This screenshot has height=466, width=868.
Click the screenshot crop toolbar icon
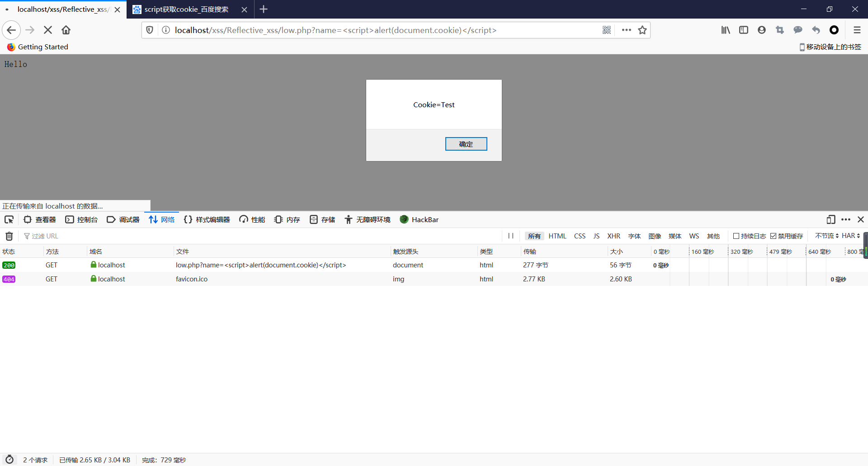coord(780,30)
